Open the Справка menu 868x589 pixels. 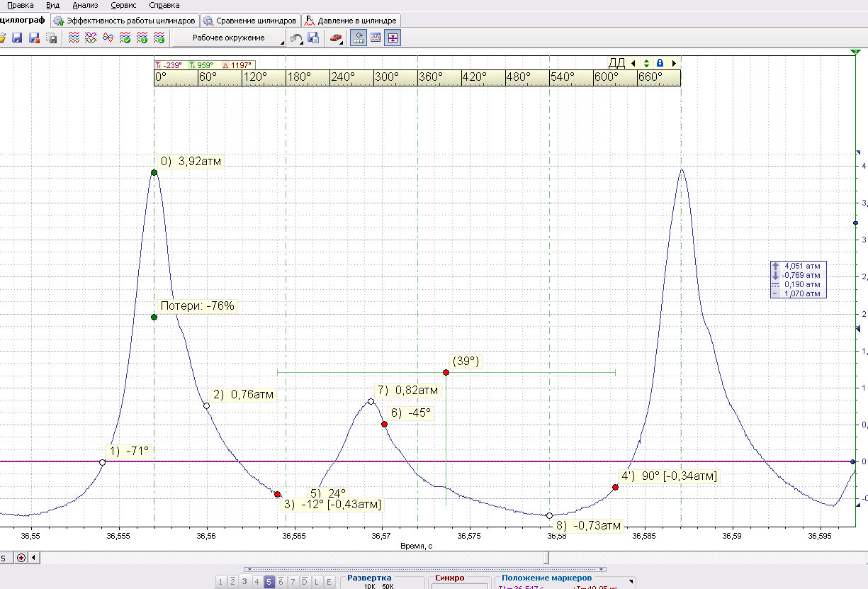[x=164, y=5]
